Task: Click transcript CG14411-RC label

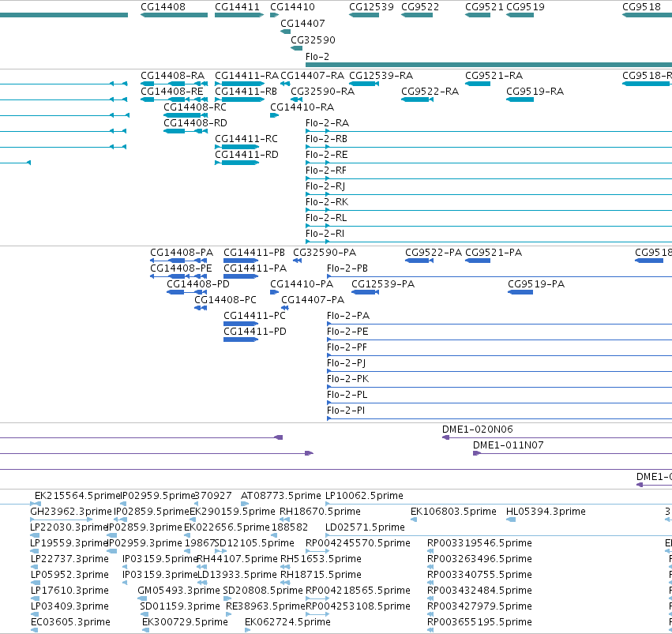Action: tap(246, 139)
